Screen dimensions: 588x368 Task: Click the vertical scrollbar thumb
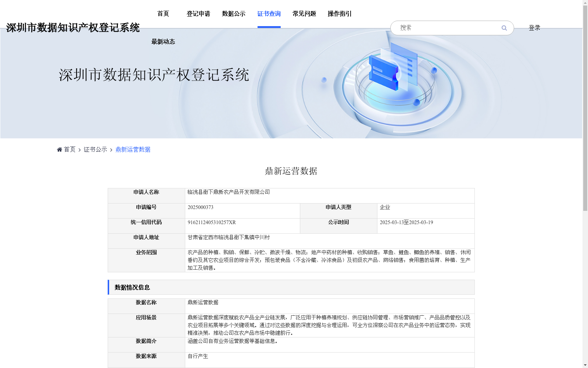(x=585, y=108)
